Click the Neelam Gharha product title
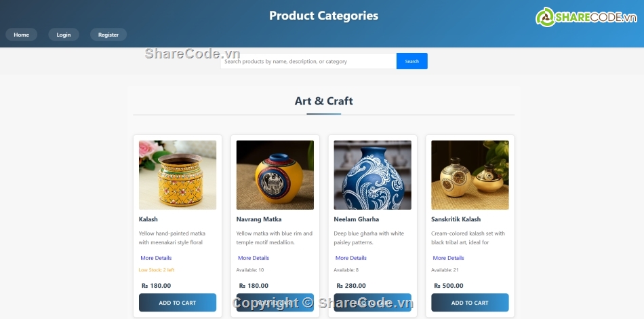This screenshot has height=319, width=644. [357, 219]
